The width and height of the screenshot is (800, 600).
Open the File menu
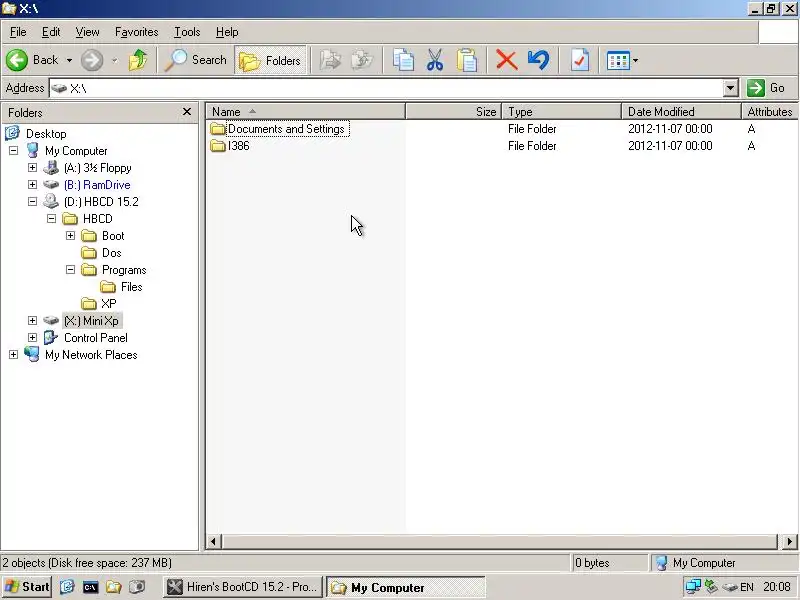pyautogui.click(x=18, y=32)
